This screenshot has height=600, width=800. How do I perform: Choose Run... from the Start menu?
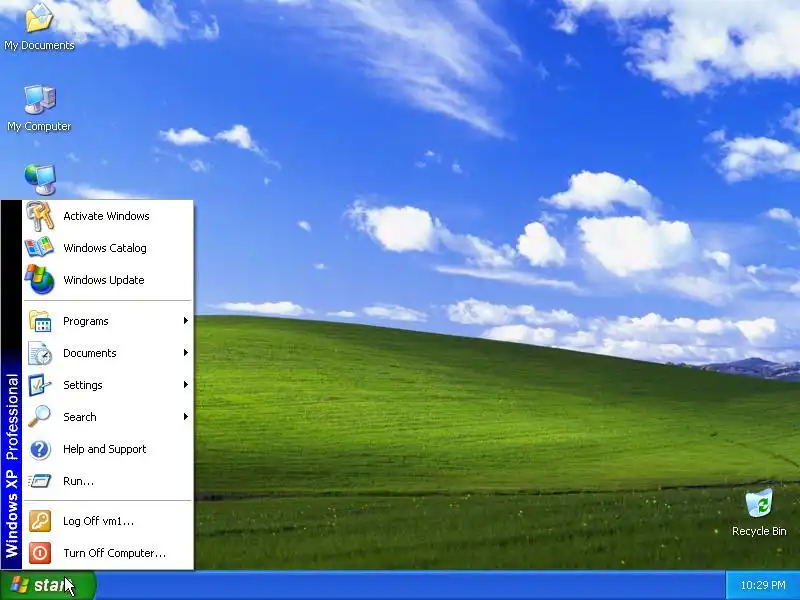[x=108, y=481]
